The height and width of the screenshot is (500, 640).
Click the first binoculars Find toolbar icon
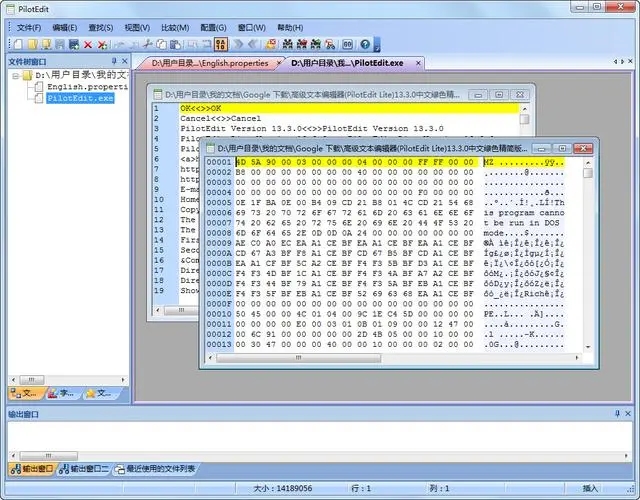pyautogui.click(x=287, y=45)
